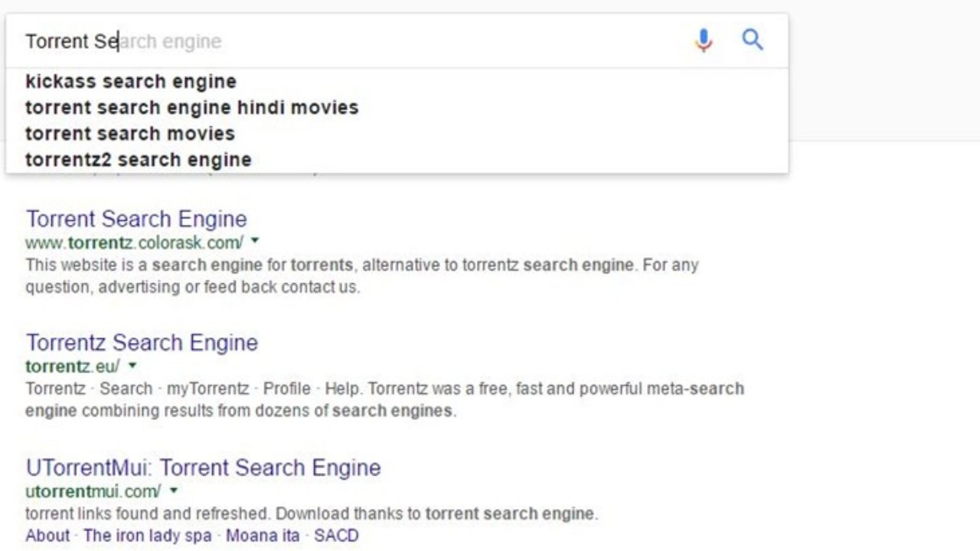The height and width of the screenshot is (551, 980).
Task: Click the torrentz.eu green URL
Action: (72, 366)
